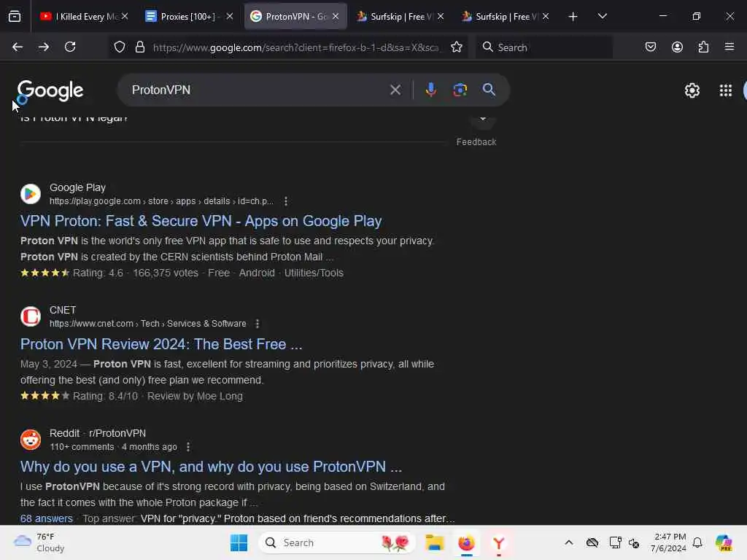
Task: Close the 'Proxies [100+]' tab
Action: [230, 16]
